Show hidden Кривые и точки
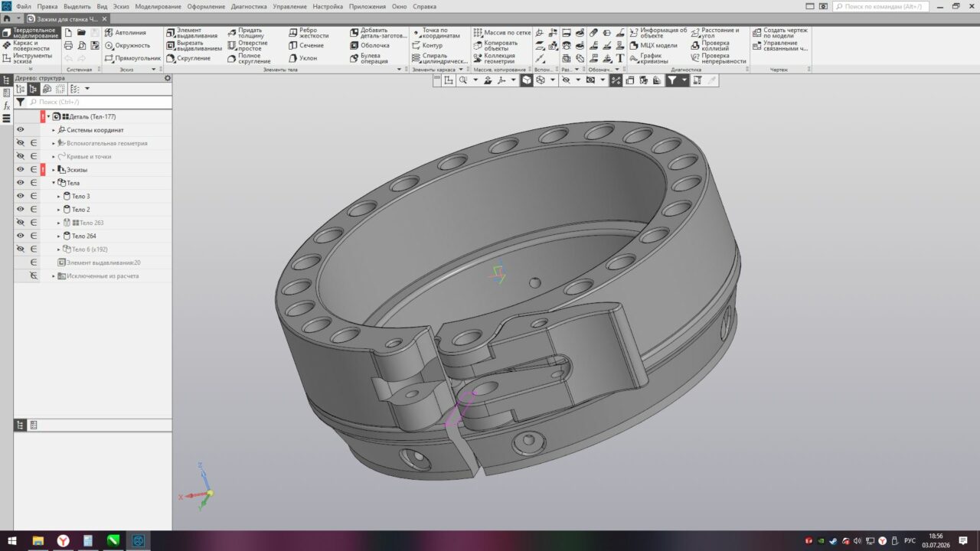The height and width of the screenshot is (551, 980). click(21, 156)
